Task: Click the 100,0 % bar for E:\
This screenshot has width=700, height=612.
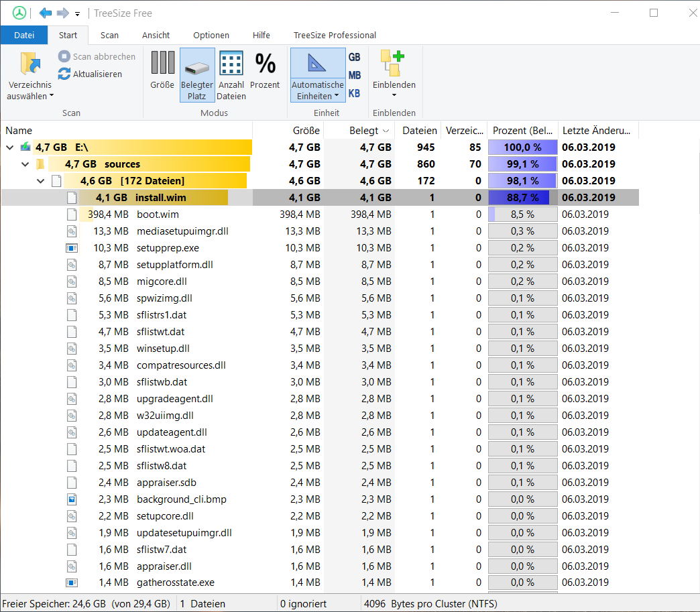Action: [x=522, y=147]
